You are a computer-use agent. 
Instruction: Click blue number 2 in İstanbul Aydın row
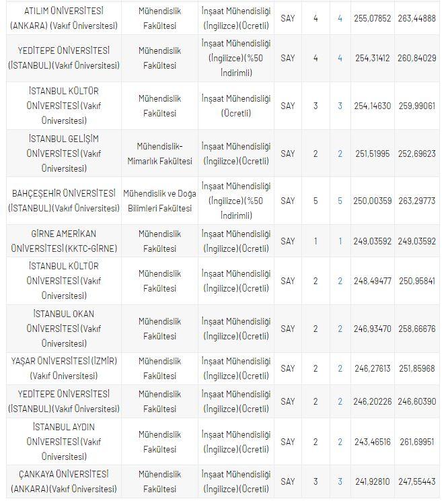click(x=340, y=442)
